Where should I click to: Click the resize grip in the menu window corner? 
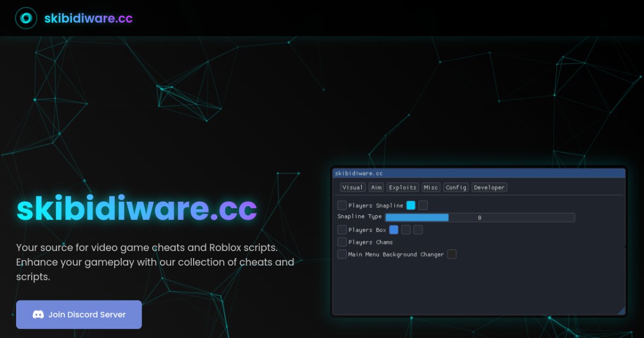[621, 311]
